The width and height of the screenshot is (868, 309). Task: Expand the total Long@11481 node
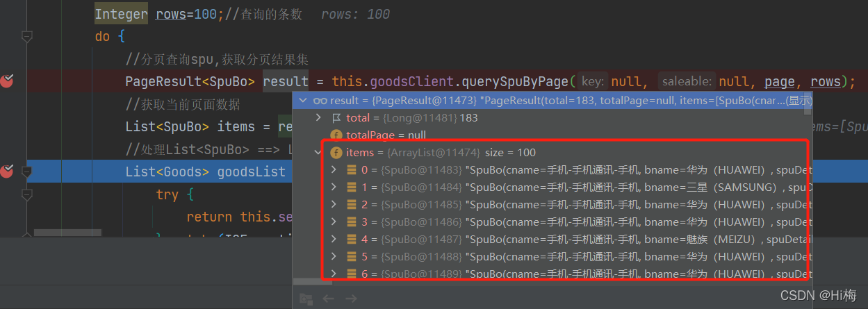pyautogui.click(x=319, y=118)
